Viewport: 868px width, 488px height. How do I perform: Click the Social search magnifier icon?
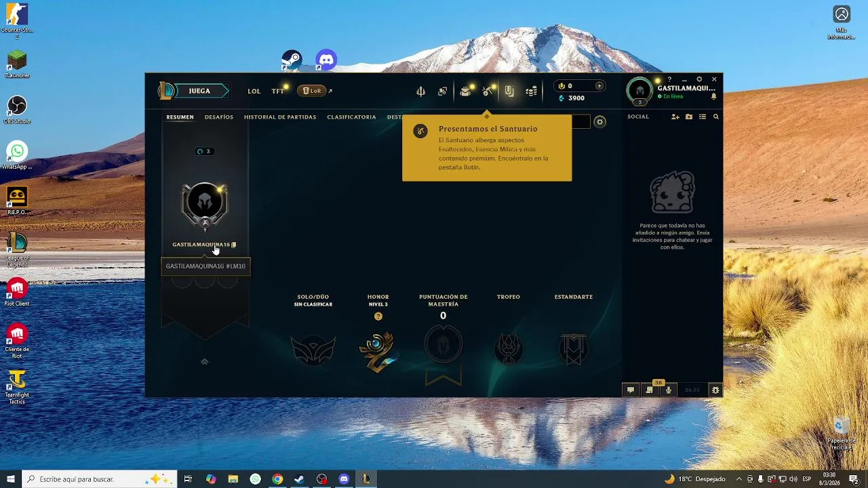point(715,117)
